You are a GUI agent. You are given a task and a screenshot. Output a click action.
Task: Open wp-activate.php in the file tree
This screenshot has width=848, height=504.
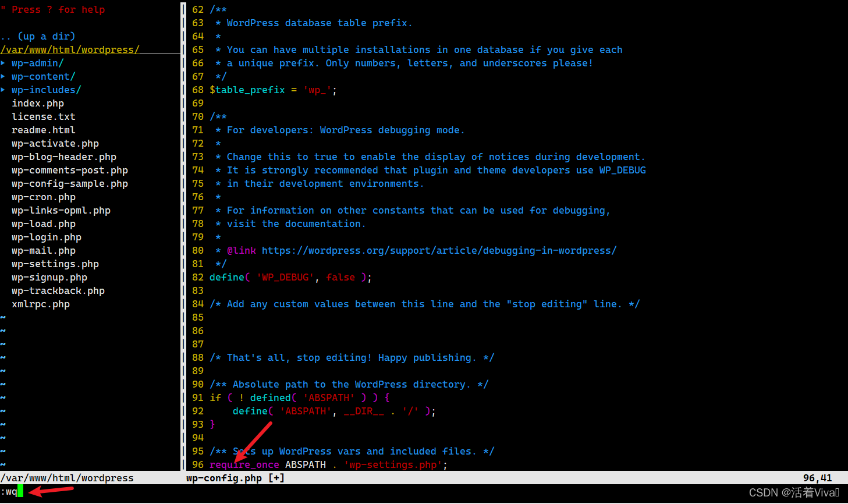(x=55, y=143)
